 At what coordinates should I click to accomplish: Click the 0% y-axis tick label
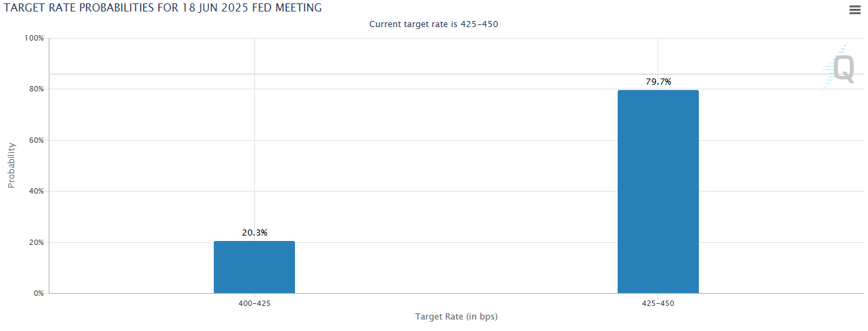tap(39, 294)
